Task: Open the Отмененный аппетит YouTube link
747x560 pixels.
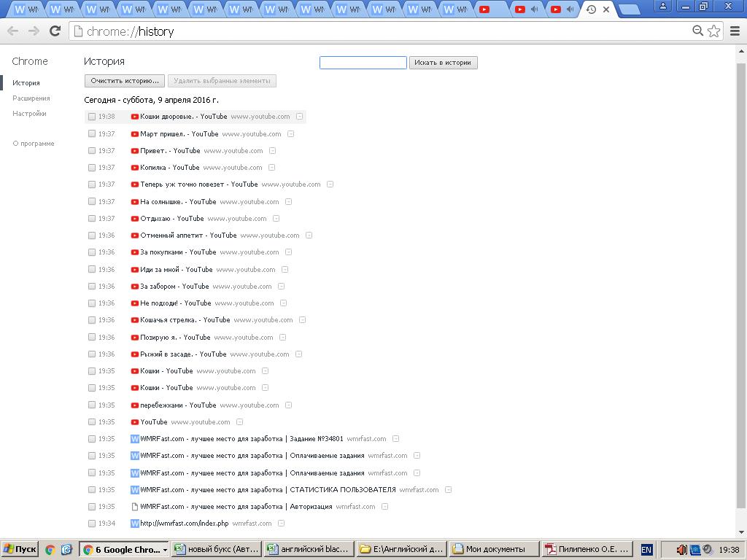Action: coord(189,236)
